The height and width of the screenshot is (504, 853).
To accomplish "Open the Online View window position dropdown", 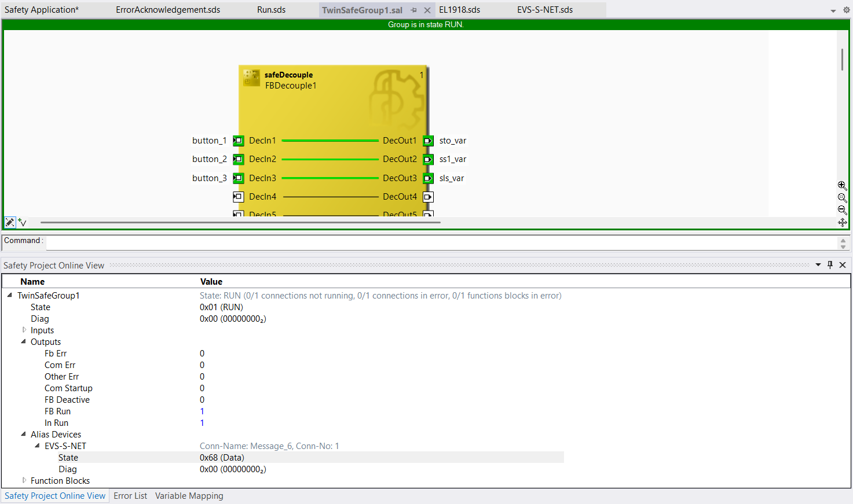I will pyautogui.click(x=818, y=265).
